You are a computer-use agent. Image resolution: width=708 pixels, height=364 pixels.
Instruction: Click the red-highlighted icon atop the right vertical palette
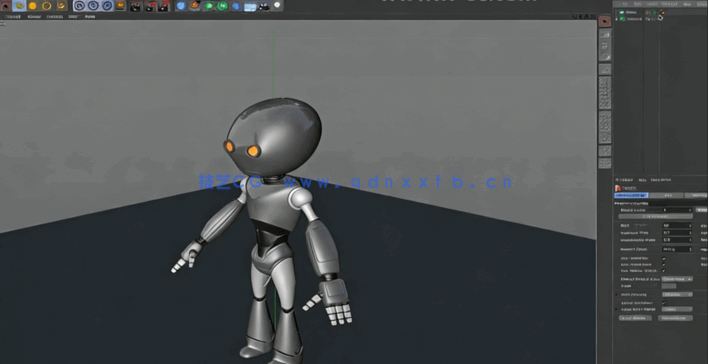click(605, 21)
